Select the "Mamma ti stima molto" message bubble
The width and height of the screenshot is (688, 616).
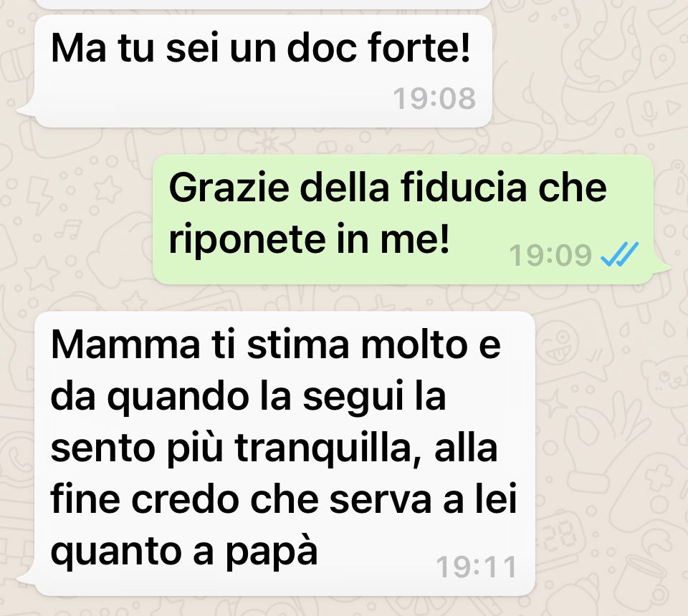point(285,454)
